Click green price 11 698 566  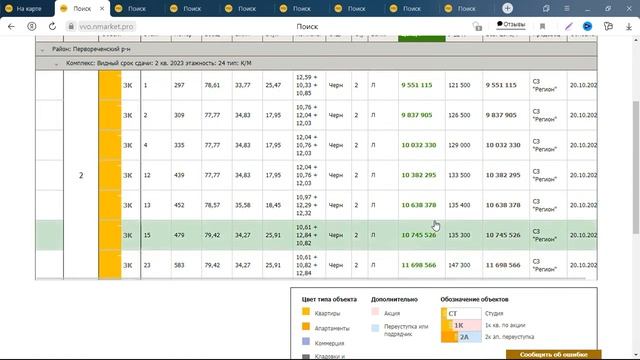click(419, 265)
